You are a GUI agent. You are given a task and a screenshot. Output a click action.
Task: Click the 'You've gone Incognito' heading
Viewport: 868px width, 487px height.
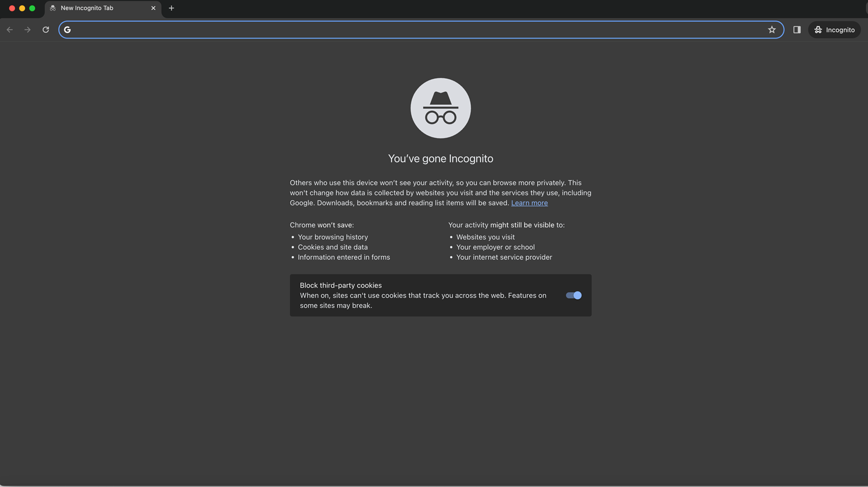coord(441,159)
